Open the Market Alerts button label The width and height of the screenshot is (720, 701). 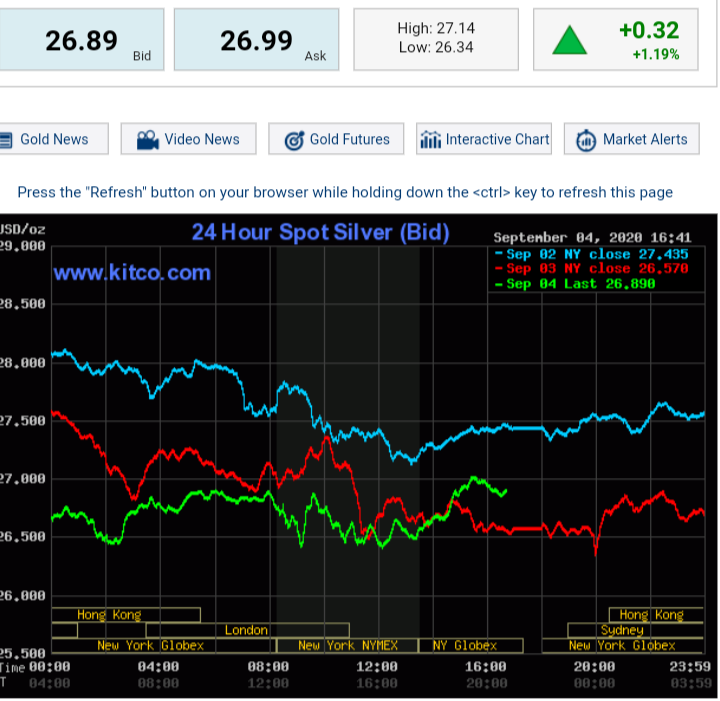(x=645, y=140)
